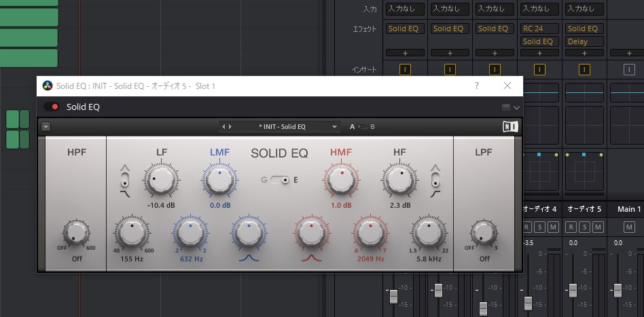
Task: Click the NI logo in Solid EQ
Action: pyautogui.click(x=511, y=127)
